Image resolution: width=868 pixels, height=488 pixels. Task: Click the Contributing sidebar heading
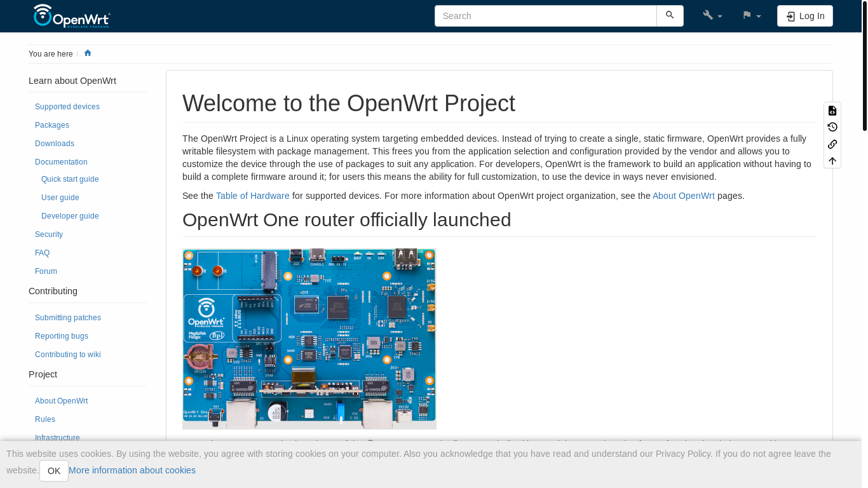tap(53, 291)
